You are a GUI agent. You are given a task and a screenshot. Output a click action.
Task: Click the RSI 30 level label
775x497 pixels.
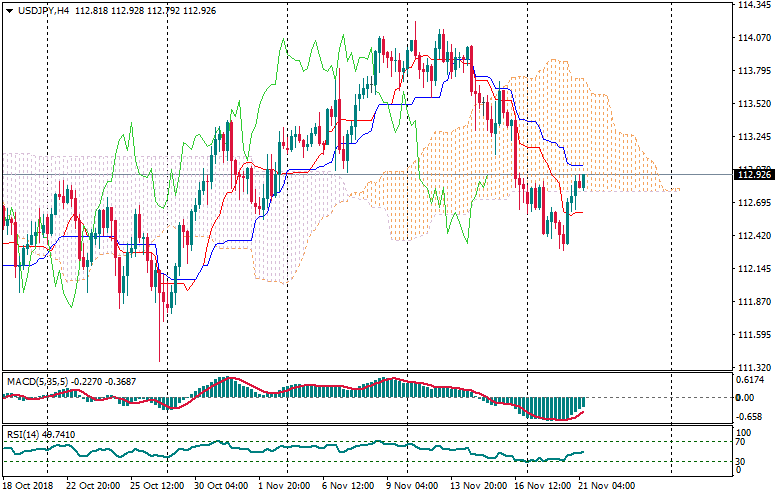(742, 461)
